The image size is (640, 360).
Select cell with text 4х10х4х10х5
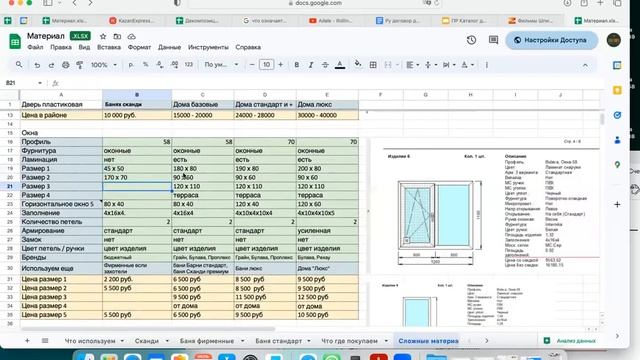click(x=327, y=213)
